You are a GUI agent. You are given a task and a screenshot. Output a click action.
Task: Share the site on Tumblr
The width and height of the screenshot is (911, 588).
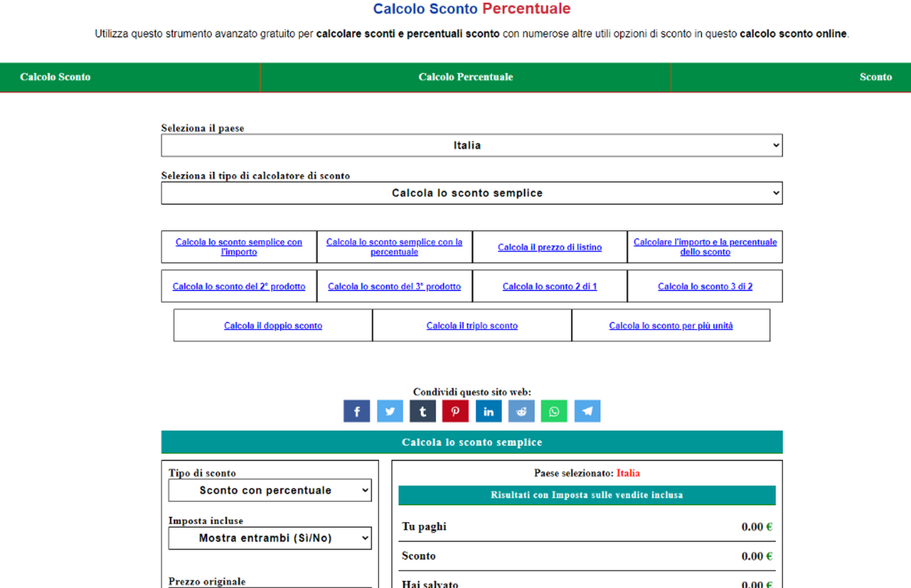click(x=423, y=411)
